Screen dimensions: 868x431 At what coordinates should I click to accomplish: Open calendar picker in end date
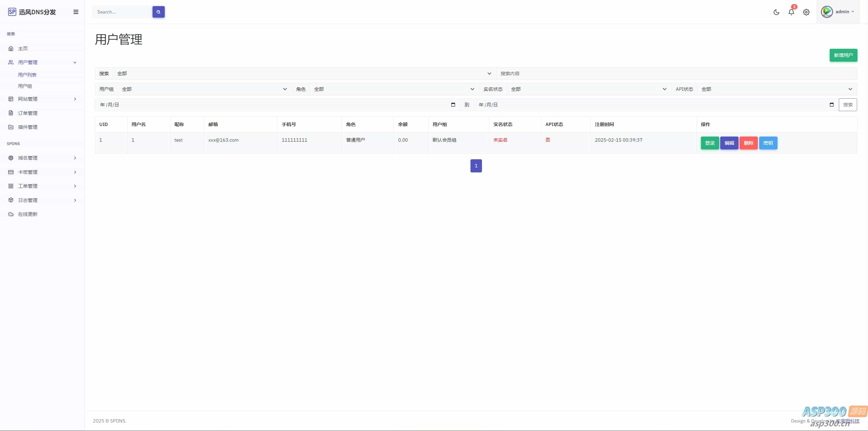pos(831,105)
